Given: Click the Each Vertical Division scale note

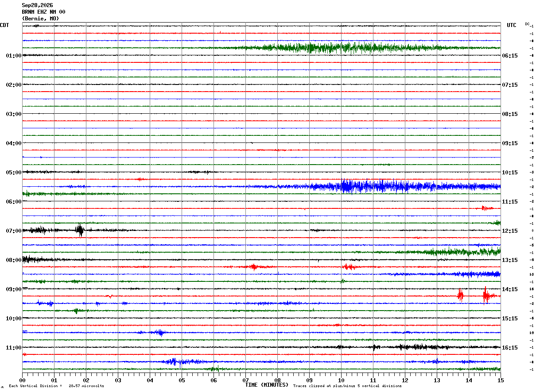Looking at the screenshot, I should [56, 386].
